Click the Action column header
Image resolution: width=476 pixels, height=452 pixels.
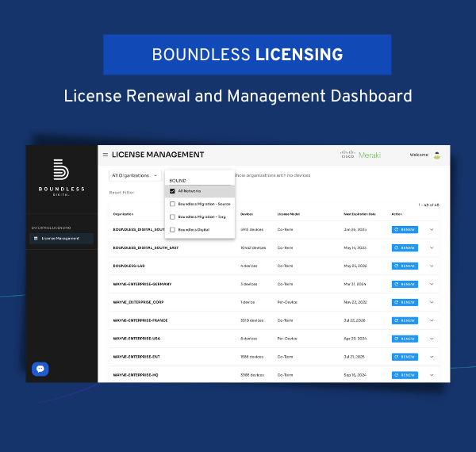tap(397, 214)
